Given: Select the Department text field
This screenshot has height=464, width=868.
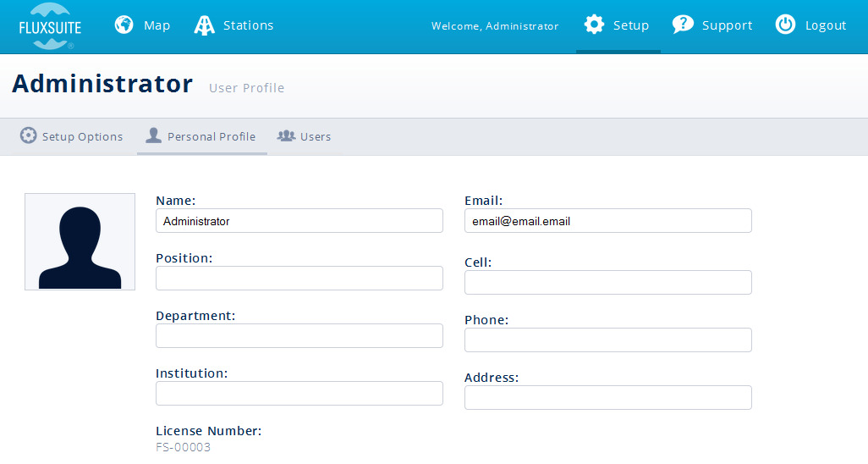Looking at the screenshot, I should pyautogui.click(x=299, y=336).
